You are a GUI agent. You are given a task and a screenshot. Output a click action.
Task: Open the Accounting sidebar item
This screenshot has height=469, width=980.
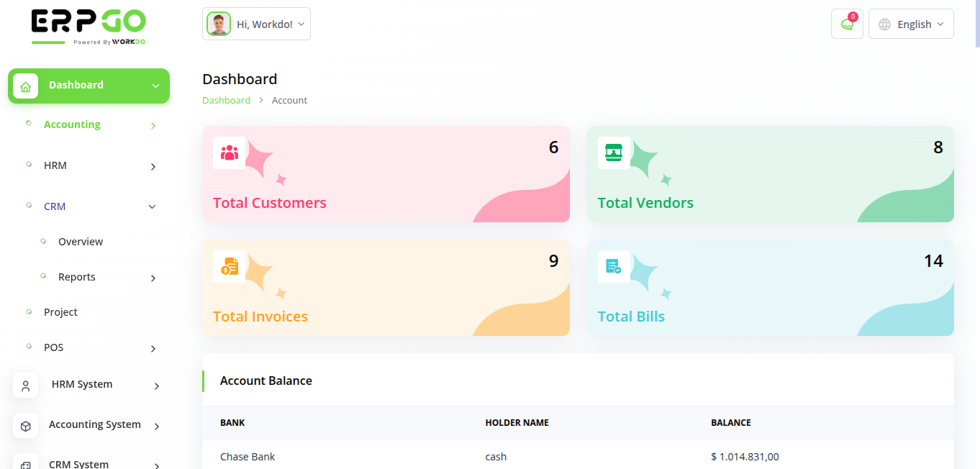pyautogui.click(x=72, y=124)
